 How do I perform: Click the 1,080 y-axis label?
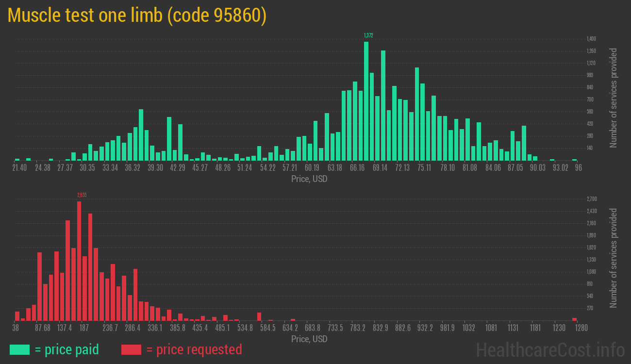591,272
